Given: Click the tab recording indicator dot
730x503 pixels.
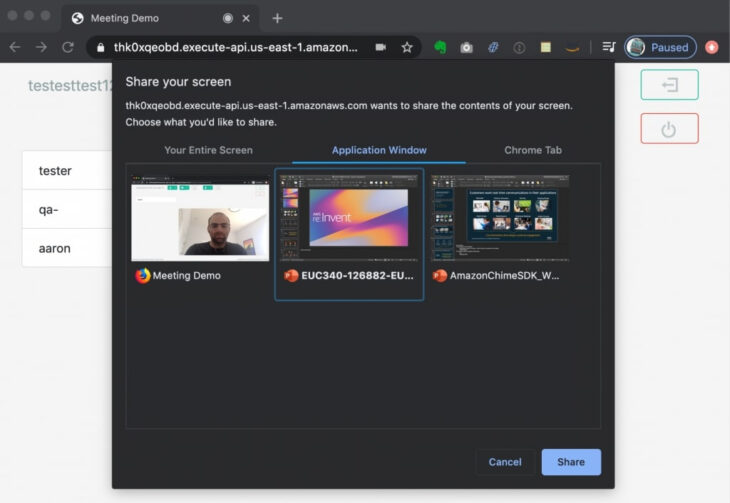Looking at the screenshot, I should tap(228, 18).
